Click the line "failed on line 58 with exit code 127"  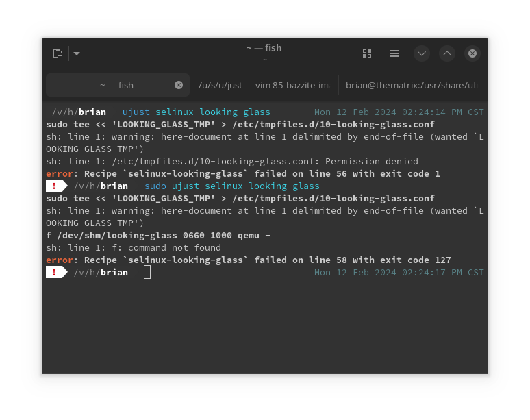click(x=249, y=260)
